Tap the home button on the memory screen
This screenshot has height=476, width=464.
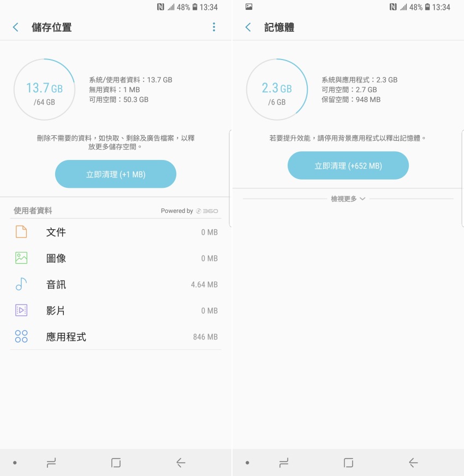[x=349, y=463]
